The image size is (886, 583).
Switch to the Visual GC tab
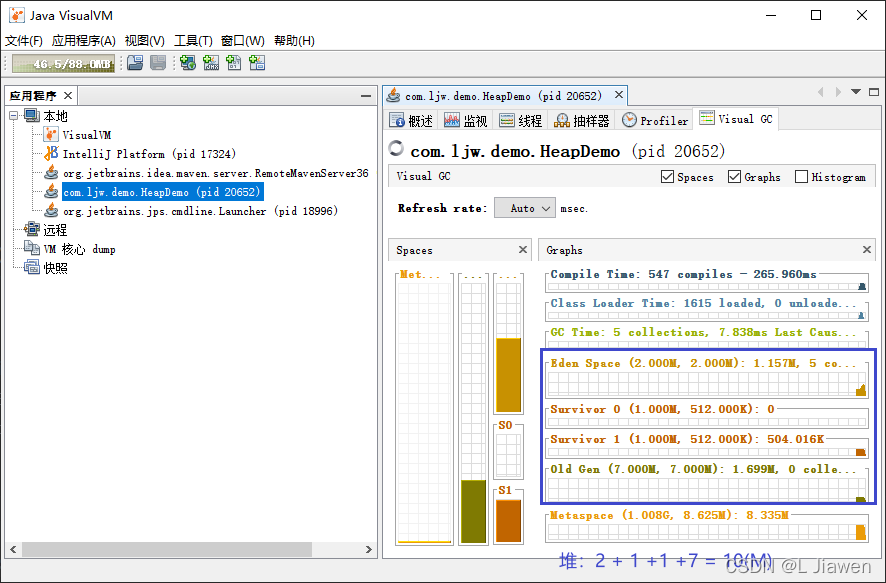pos(736,119)
